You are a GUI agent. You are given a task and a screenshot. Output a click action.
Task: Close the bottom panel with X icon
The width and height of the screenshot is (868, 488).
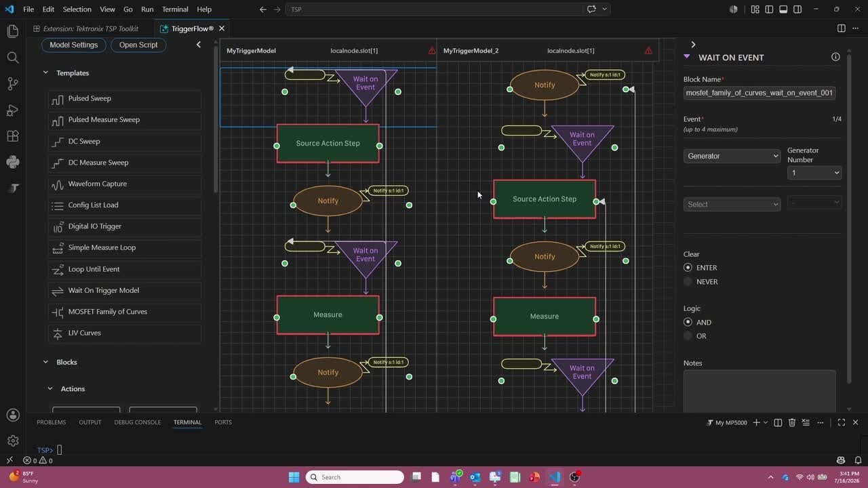tap(855, 422)
